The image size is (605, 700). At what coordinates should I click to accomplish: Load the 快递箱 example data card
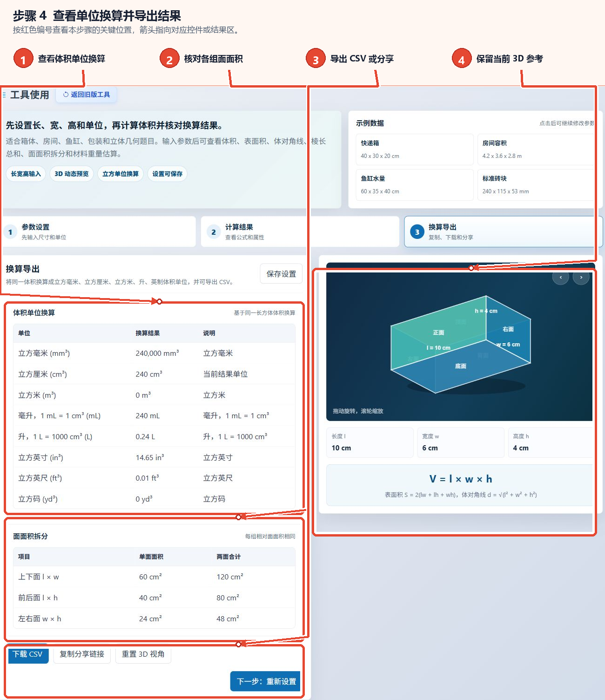pos(415,150)
